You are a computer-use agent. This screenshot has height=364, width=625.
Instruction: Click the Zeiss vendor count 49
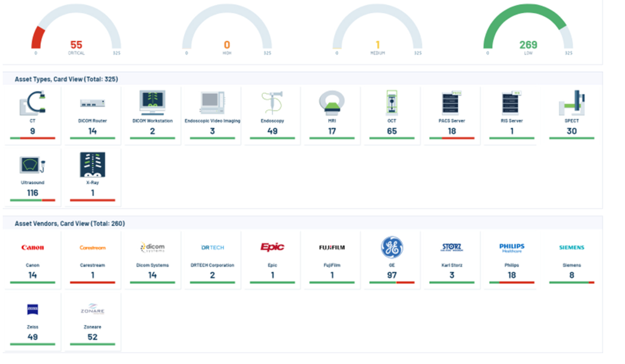[x=33, y=337]
